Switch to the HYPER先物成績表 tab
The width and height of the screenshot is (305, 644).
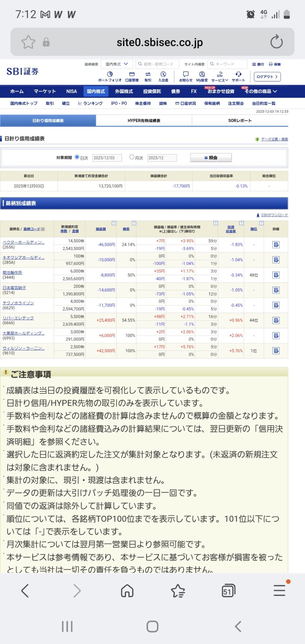144,120
